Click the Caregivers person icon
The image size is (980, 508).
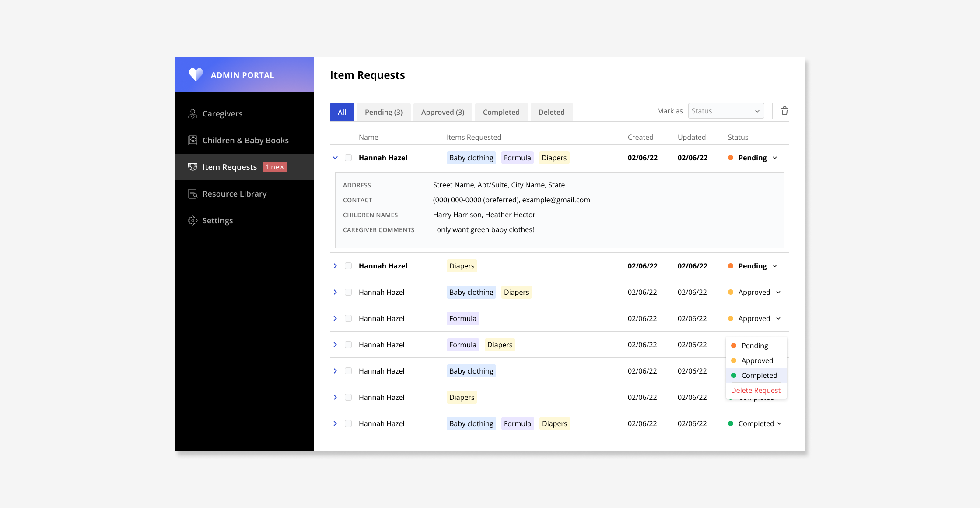(192, 114)
